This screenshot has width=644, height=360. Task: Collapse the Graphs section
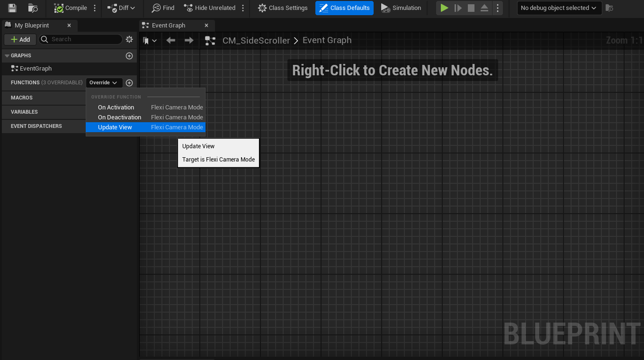[x=7, y=56]
